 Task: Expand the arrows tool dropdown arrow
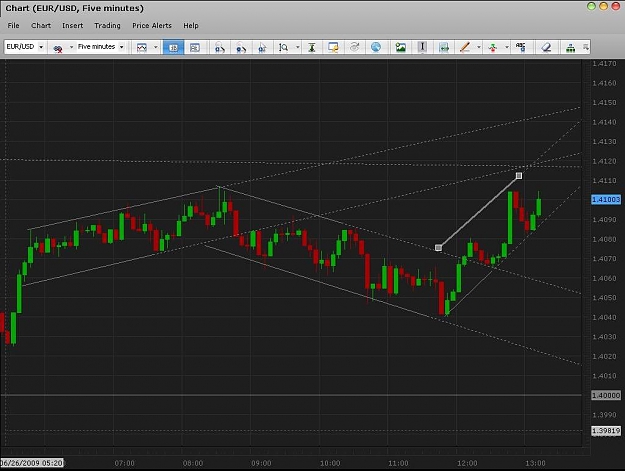click(507, 47)
